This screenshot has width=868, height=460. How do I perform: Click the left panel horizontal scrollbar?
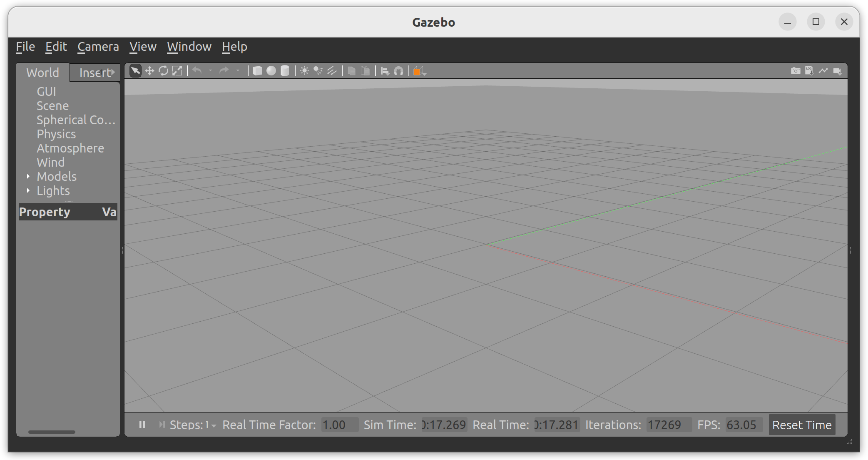point(52,432)
